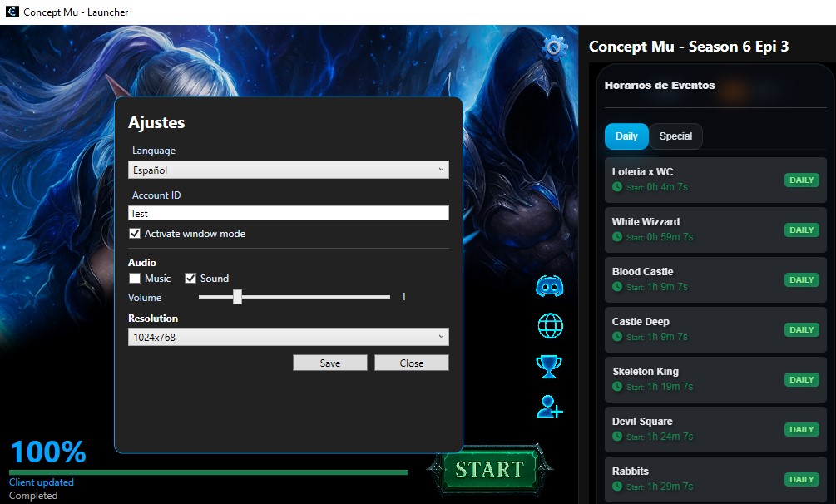Open rankings with the trophy icon
Viewport: 836px width, 504px height.
coord(548,366)
